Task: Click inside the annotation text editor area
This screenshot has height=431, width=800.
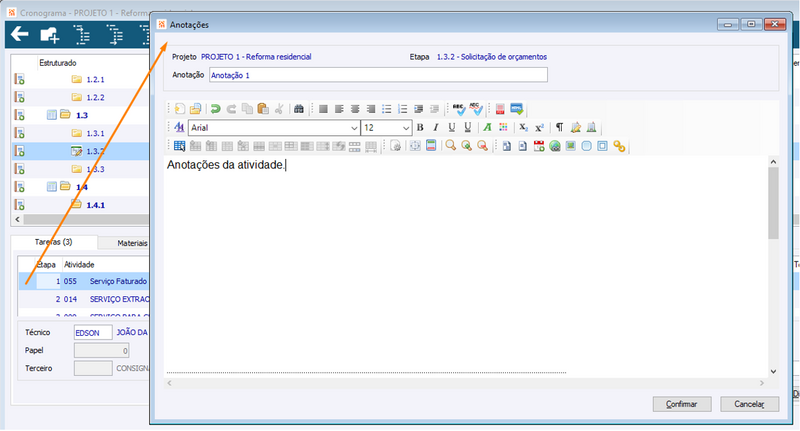Action: [466, 265]
